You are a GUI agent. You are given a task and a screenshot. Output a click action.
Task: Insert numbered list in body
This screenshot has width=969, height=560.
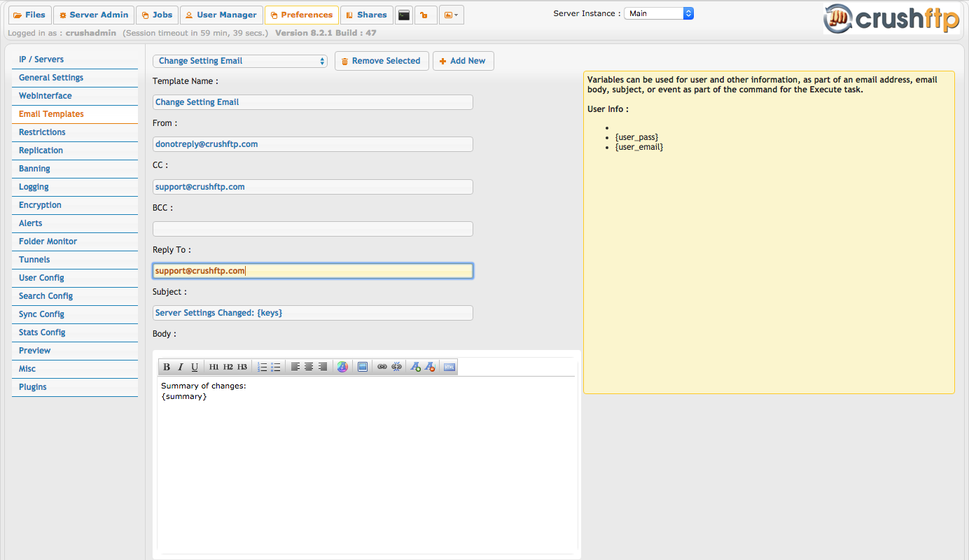click(263, 367)
